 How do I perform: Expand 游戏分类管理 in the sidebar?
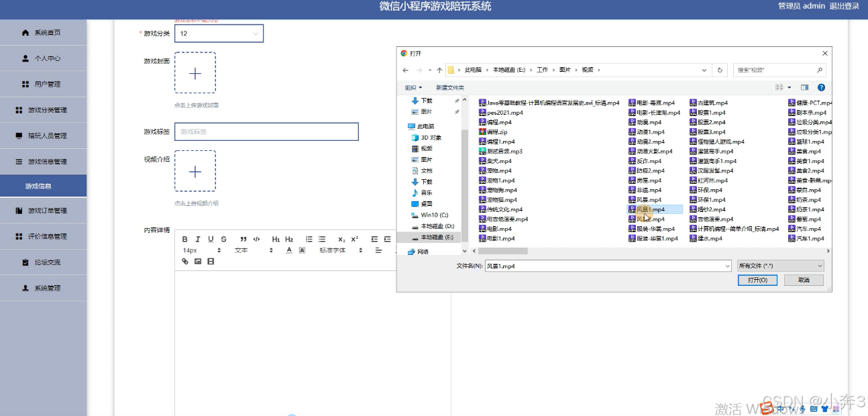point(43,110)
